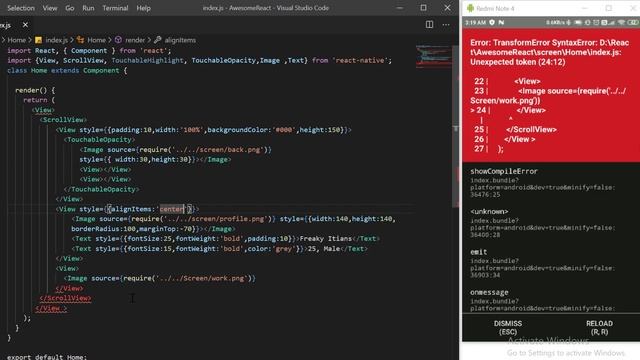The width and height of the screenshot is (640, 360).
Task: Open the Run menu
Action: (88, 8)
